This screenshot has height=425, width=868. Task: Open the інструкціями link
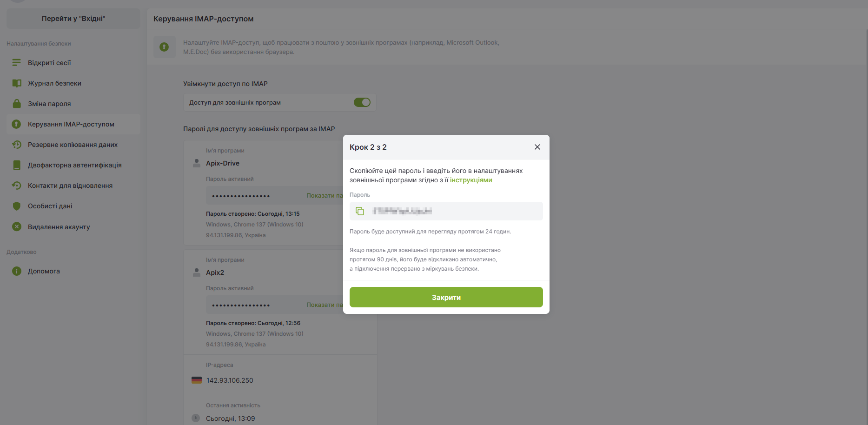[470, 180]
